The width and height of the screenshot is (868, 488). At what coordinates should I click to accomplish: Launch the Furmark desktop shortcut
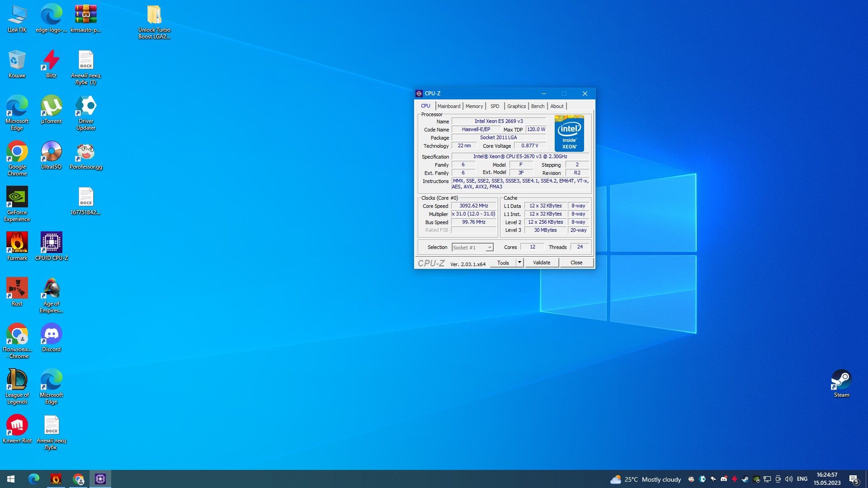pos(17,247)
